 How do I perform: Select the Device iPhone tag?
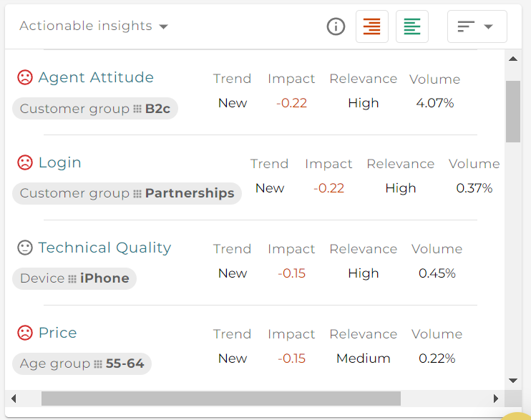(74, 278)
